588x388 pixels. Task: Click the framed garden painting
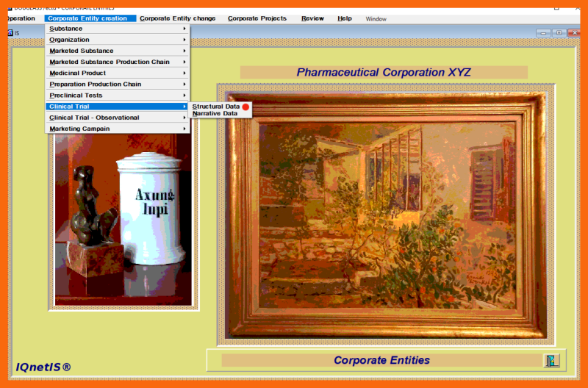(387, 215)
